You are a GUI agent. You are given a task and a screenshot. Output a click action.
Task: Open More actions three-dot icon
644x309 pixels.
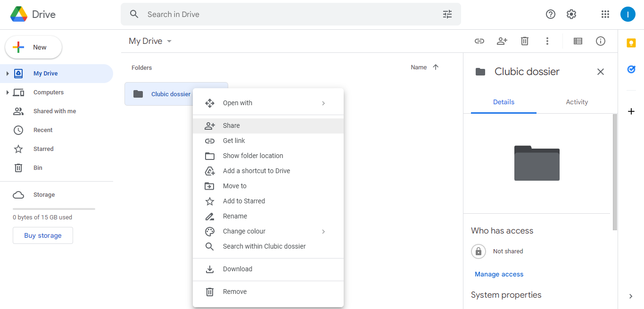(x=547, y=41)
